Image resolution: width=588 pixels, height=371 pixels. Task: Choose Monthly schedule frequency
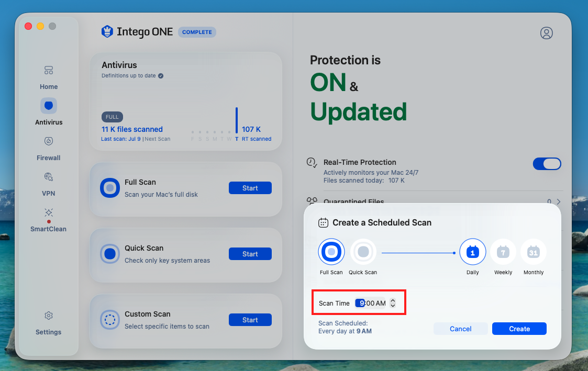click(534, 252)
